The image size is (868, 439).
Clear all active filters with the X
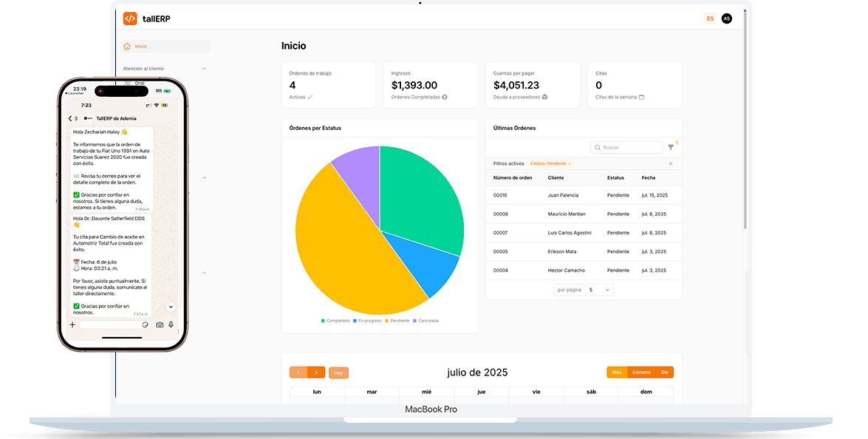[671, 163]
